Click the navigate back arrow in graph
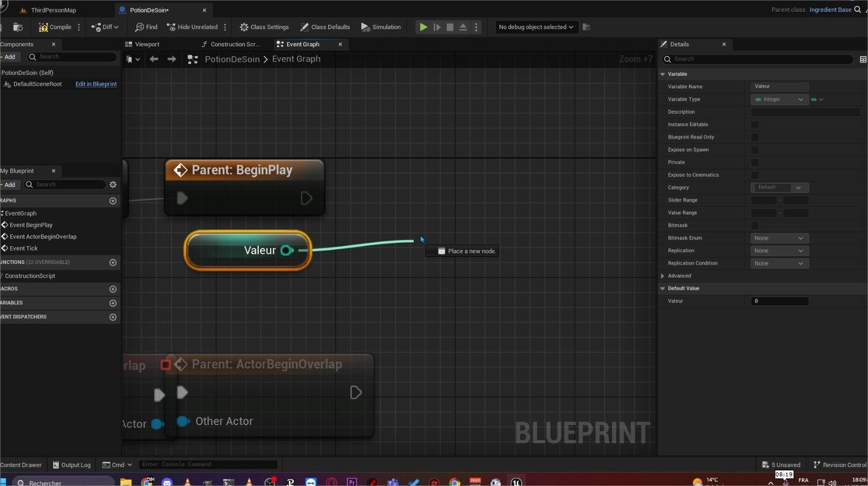 pos(154,59)
